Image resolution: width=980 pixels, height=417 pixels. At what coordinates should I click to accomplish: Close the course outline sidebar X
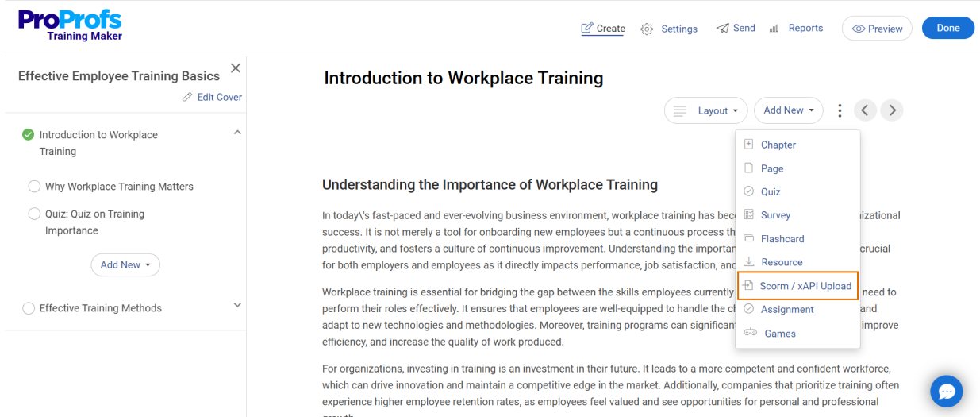(235, 68)
